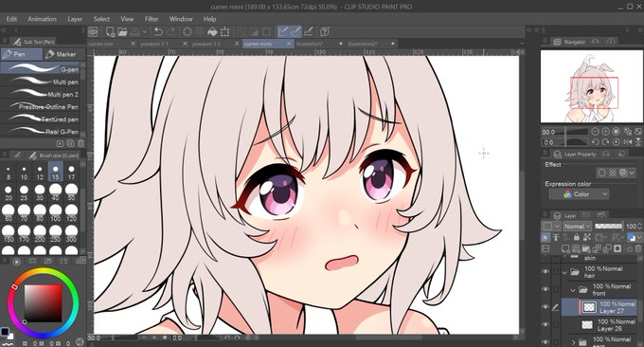Click the Clear (dotted circle) toolbar icon
Viewport: 644px width, 347px height.
(188, 31)
